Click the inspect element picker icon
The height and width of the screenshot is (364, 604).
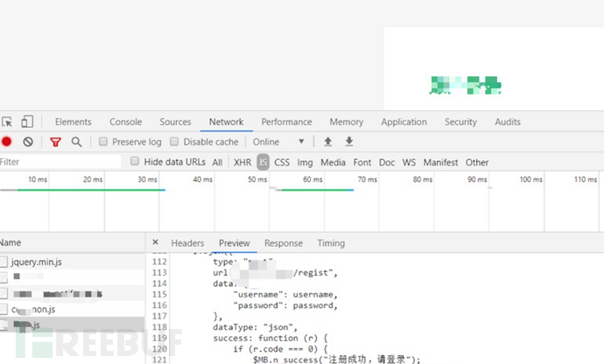tap(7, 122)
